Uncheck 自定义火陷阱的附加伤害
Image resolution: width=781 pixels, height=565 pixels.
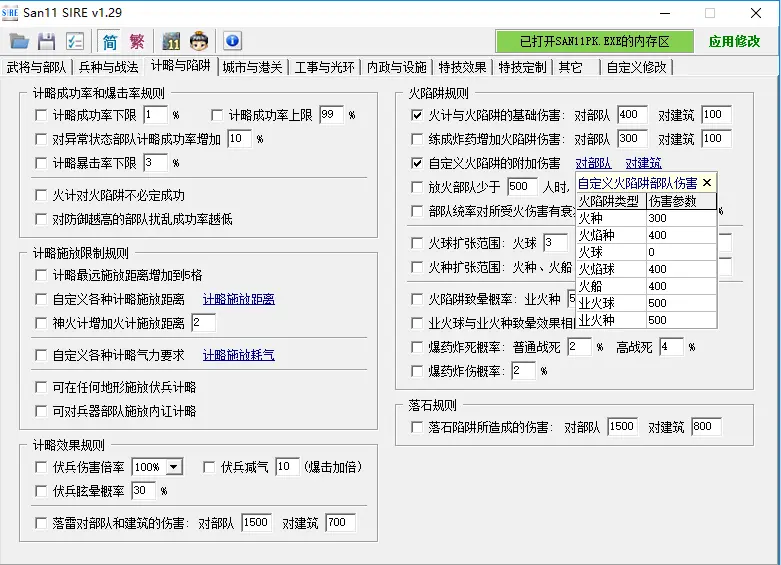click(x=417, y=163)
